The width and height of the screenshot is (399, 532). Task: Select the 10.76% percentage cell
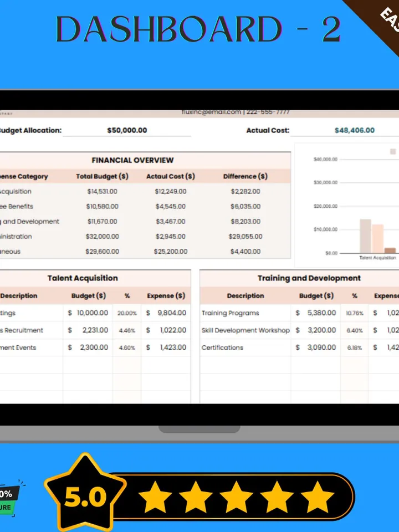tap(355, 313)
